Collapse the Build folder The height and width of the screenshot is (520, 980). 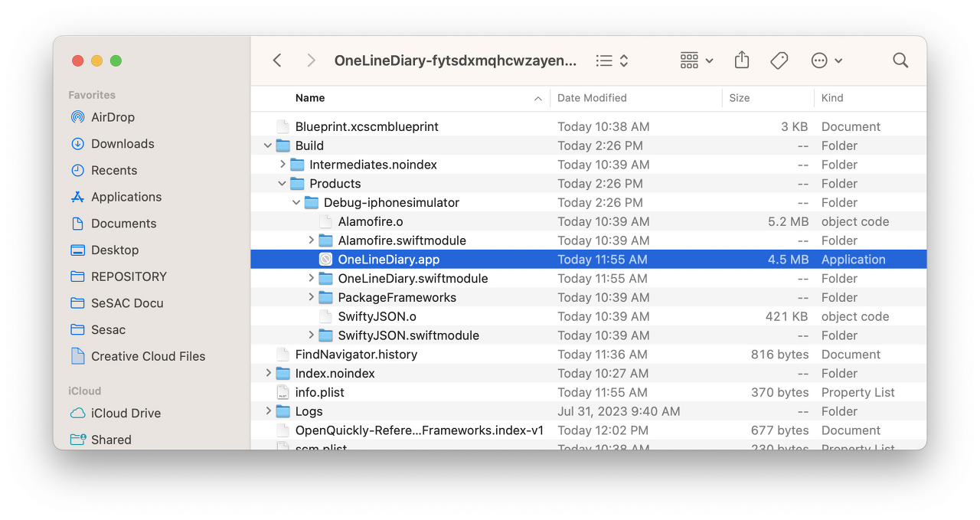point(267,146)
